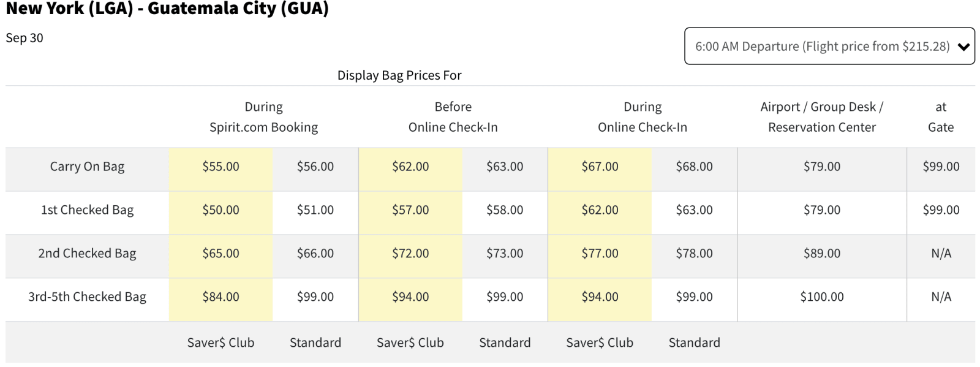This screenshot has width=980, height=367.
Task: Click the New York (LGA) - Guatemala City heading
Action: (x=167, y=9)
